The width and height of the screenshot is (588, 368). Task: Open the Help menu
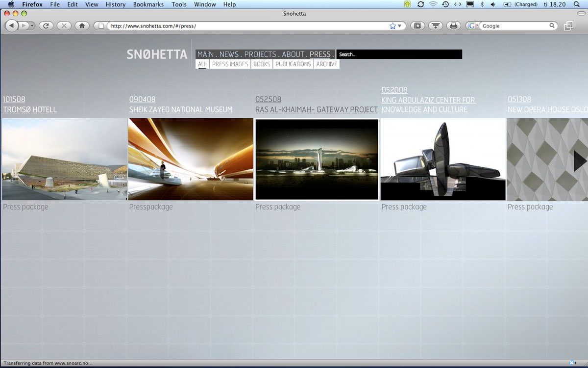pos(229,4)
